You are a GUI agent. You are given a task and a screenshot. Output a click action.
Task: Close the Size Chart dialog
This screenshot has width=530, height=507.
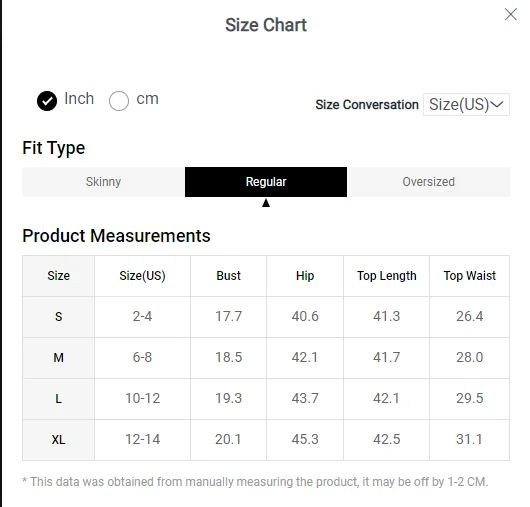[510, 14]
